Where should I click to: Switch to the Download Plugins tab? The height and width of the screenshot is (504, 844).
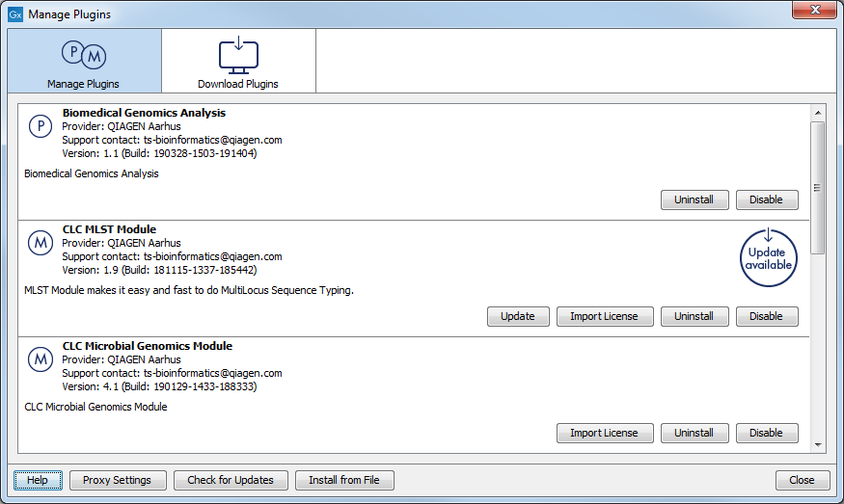pos(238,61)
